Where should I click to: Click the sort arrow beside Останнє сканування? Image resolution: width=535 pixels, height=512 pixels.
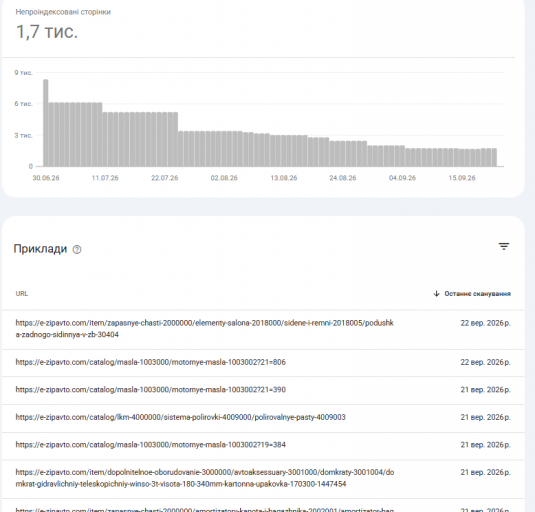436,293
